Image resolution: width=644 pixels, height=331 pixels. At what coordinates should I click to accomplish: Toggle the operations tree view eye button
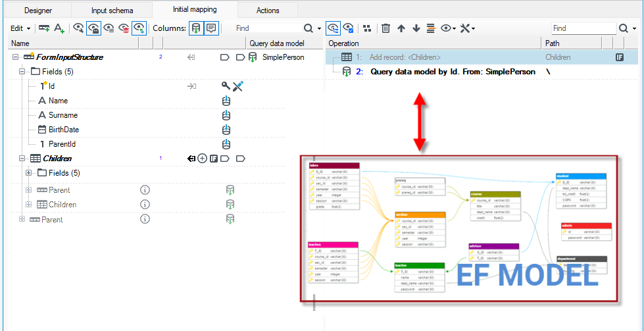point(333,28)
